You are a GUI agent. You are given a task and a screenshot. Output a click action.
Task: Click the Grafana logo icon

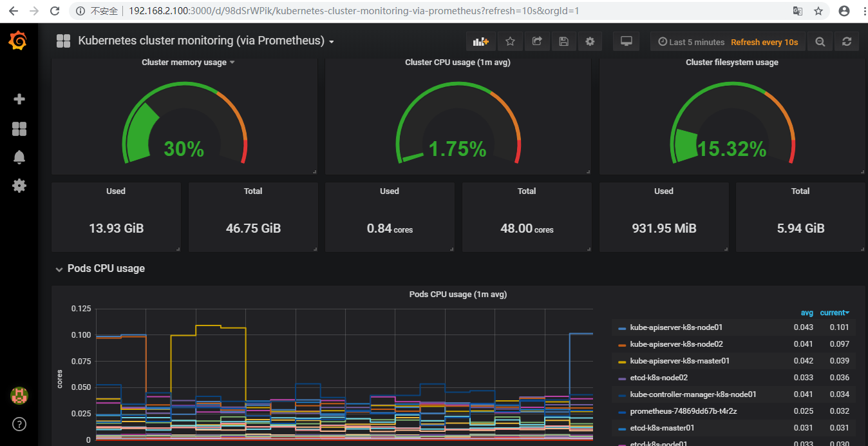(19, 41)
